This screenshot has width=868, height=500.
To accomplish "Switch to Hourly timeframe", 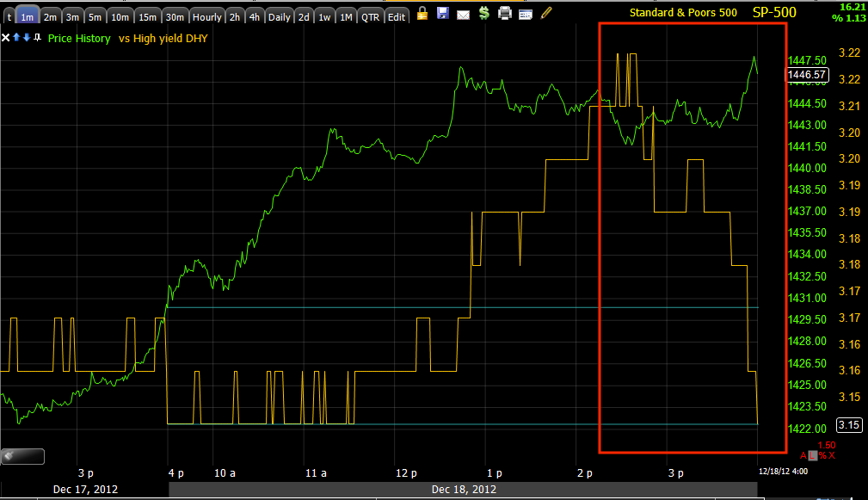I will click(x=207, y=17).
